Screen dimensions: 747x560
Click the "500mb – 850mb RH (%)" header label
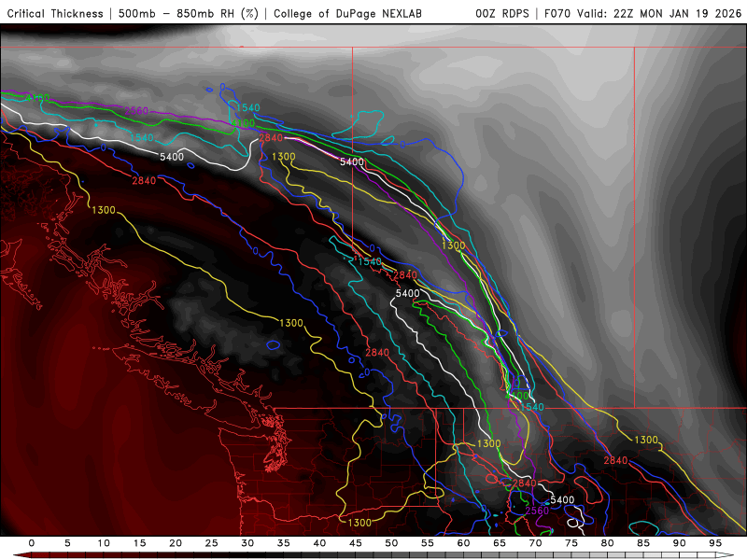point(189,14)
